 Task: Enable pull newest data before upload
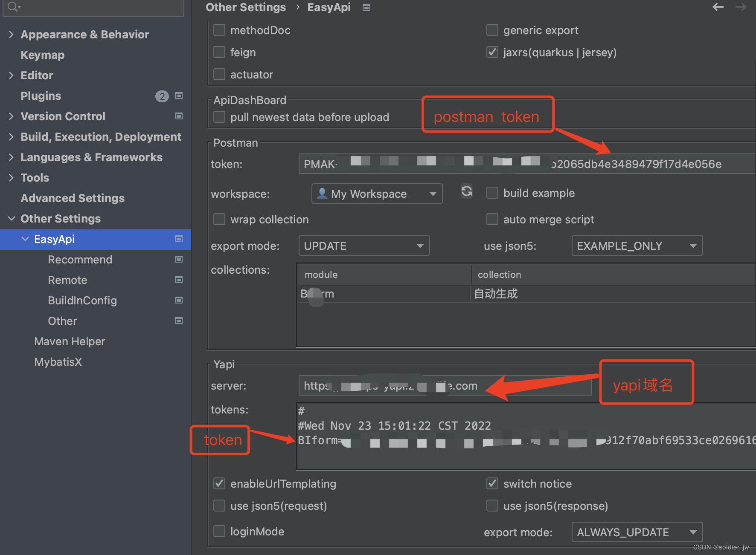pyautogui.click(x=219, y=117)
